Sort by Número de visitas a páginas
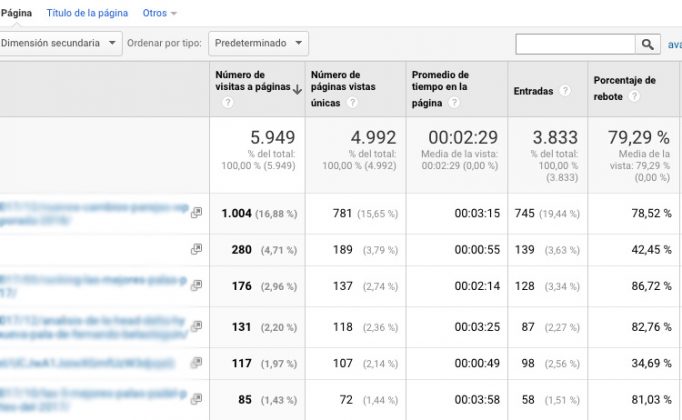The image size is (682, 420). click(x=252, y=81)
